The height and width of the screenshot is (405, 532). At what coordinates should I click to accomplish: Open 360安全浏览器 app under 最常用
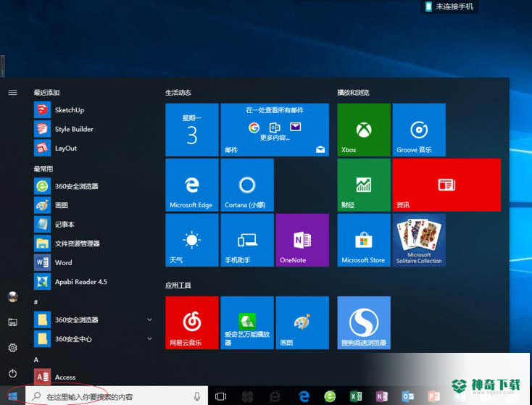(91, 186)
